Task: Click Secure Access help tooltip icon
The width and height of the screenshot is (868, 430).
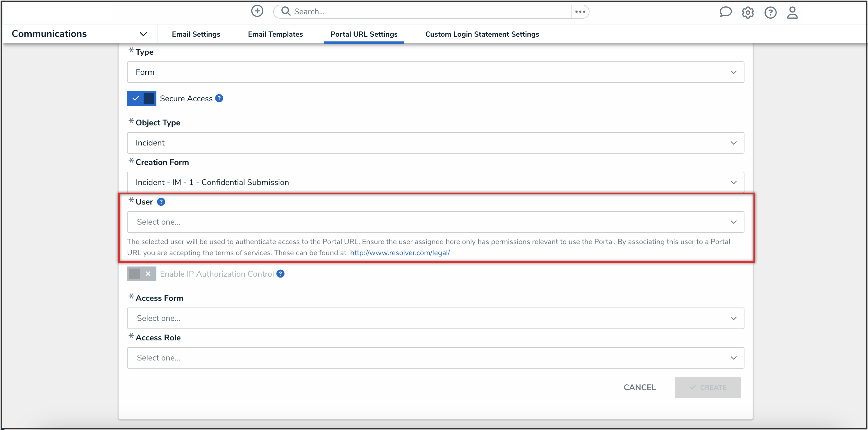Action: (x=219, y=98)
